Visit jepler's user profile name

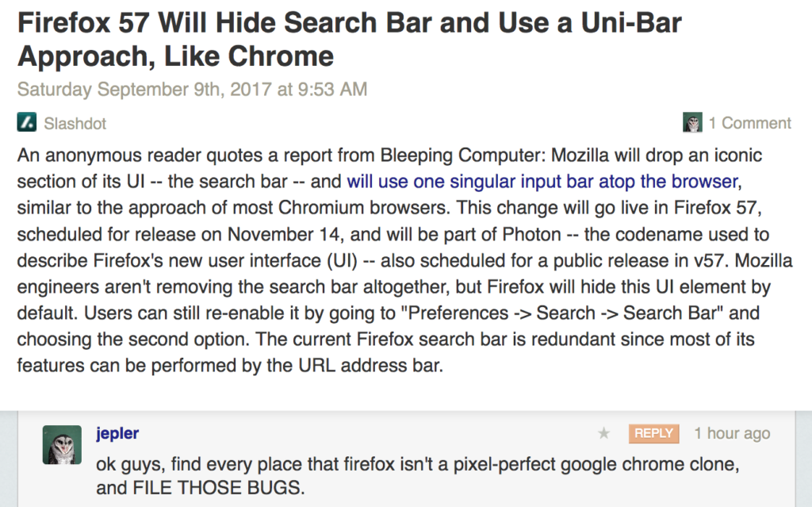[x=118, y=433]
